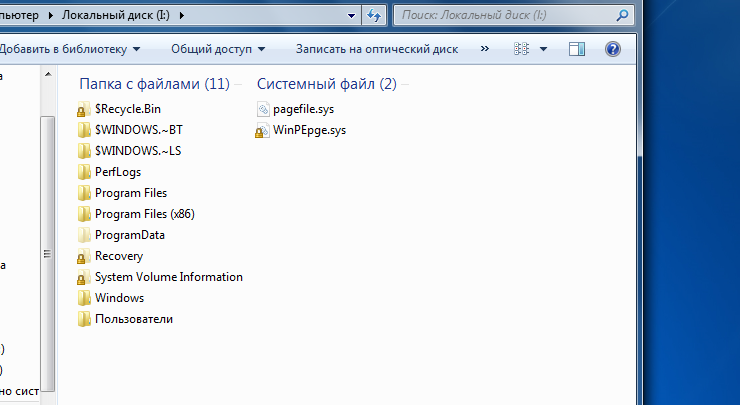This screenshot has height=405, width=740.
Task: Open the view options dropdown arrow
Action: (x=543, y=49)
